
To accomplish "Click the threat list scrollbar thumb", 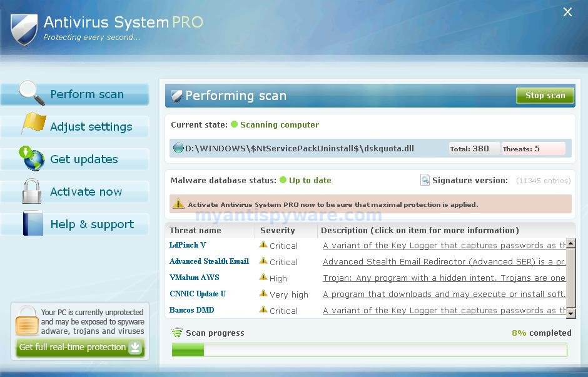I will click(x=570, y=278).
